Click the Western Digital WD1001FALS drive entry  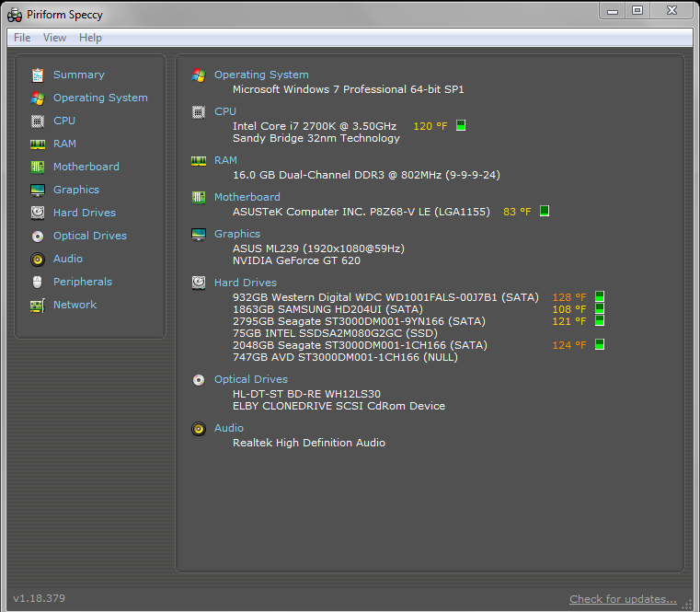pyautogui.click(x=385, y=297)
